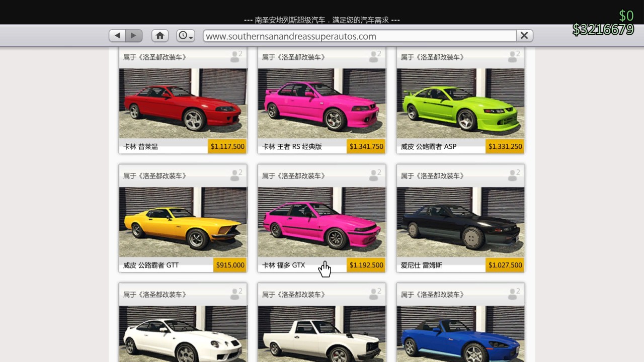Click the car name 卡林 王者 RS 经典版

(292, 146)
